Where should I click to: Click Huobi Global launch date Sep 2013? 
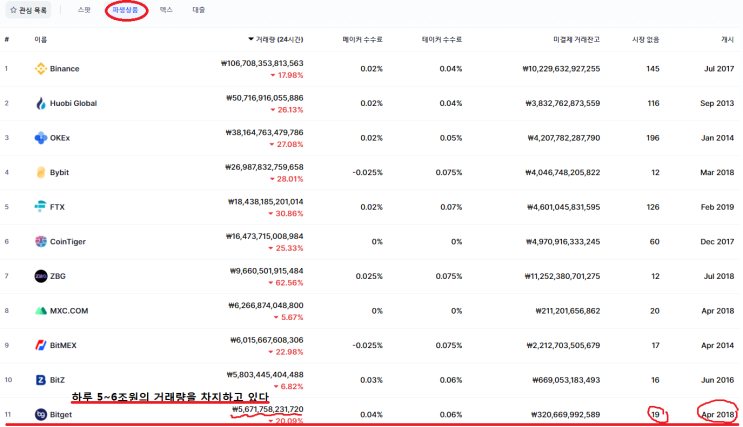717,103
